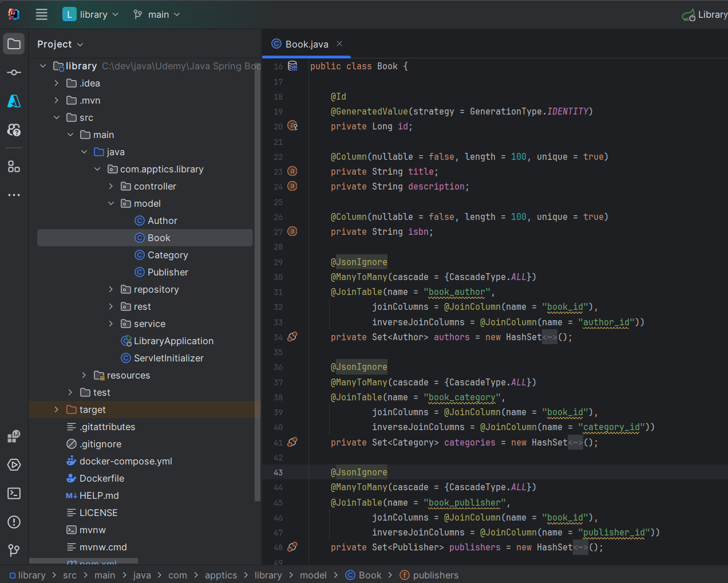This screenshot has width=728, height=583.
Task: Open the main menu hamburger icon
Action: point(41,14)
